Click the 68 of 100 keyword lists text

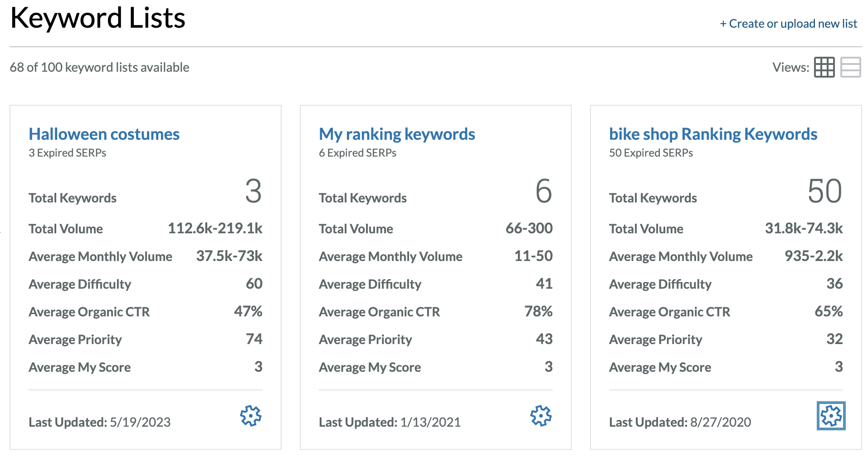[x=99, y=68]
